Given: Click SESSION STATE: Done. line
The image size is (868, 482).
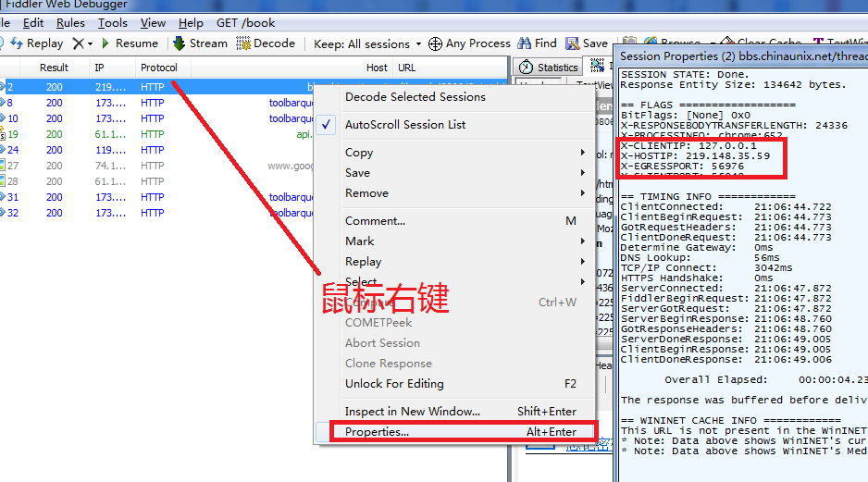Looking at the screenshot, I should click(685, 75).
